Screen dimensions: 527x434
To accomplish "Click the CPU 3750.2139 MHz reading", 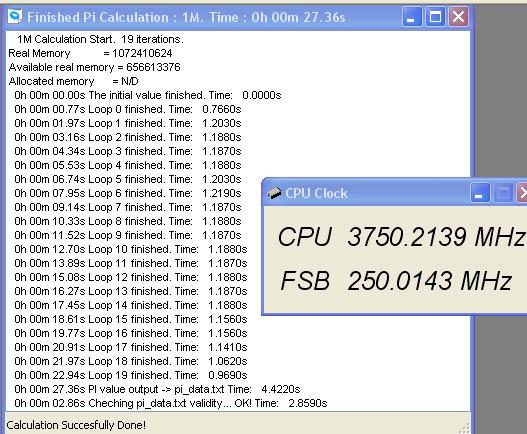I will click(x=401, y=237).
